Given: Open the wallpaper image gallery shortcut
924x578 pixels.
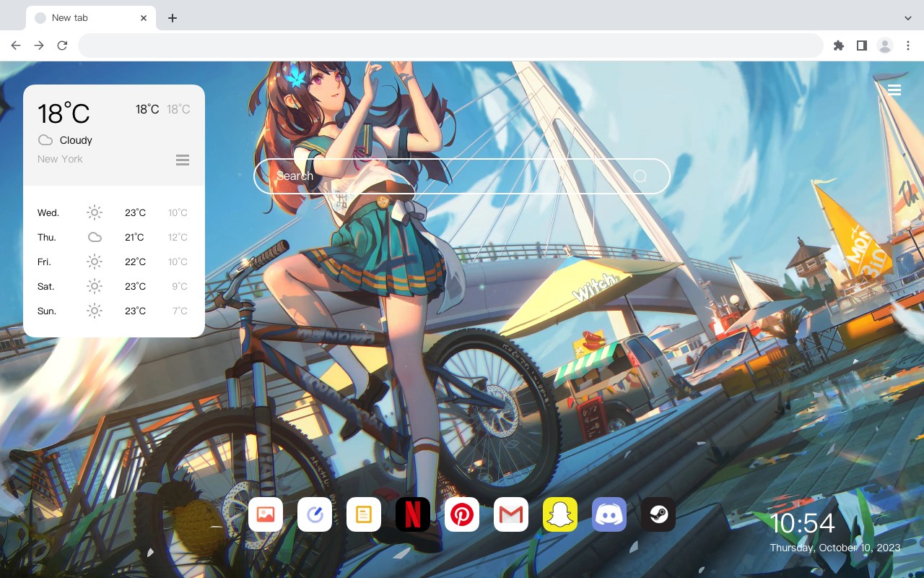Looking at the screenshot, I should click(x=266, y=514).
